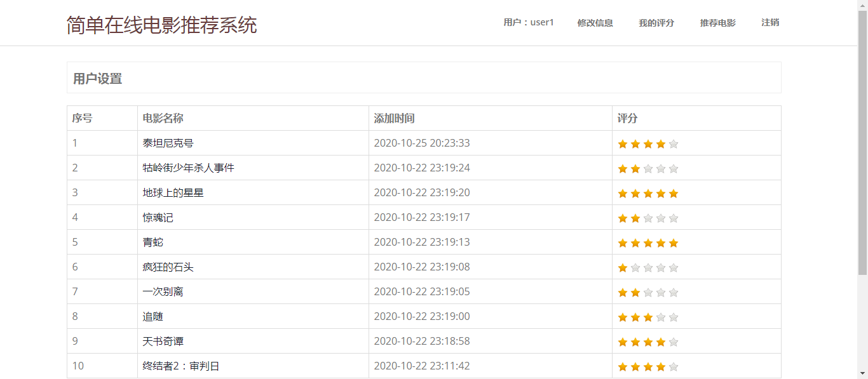Screen dimensions: 868x379
Task: Select timestamp 2020-10-22 23:19:20
Action: click(x=422, y=192)
